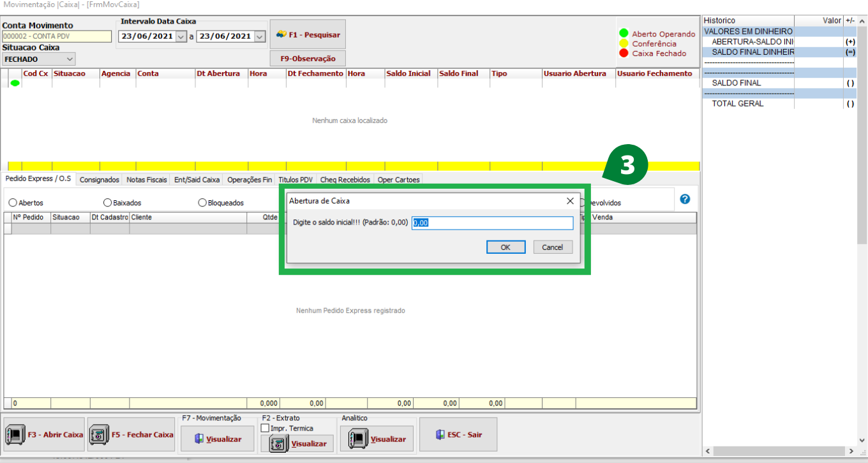Click the green status dot in grid header
This screenshot has height=463, width=868.
point(15,83)
